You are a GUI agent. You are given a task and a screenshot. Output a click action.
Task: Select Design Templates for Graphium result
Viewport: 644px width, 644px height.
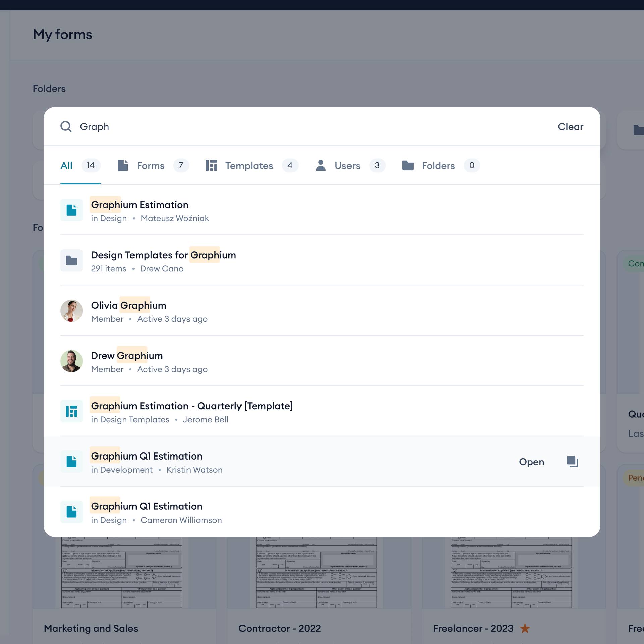(322, 260)
